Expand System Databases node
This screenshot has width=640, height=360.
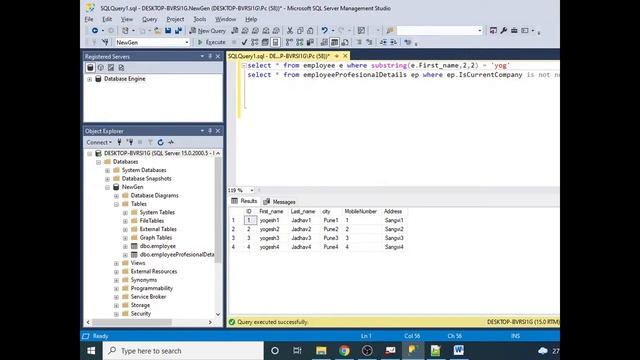tap(107, 171)
